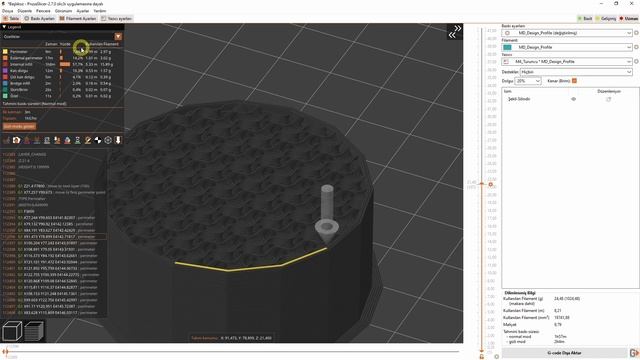
Task: Toggle Internal infill visibility in legend
Action: coord(21,64)
